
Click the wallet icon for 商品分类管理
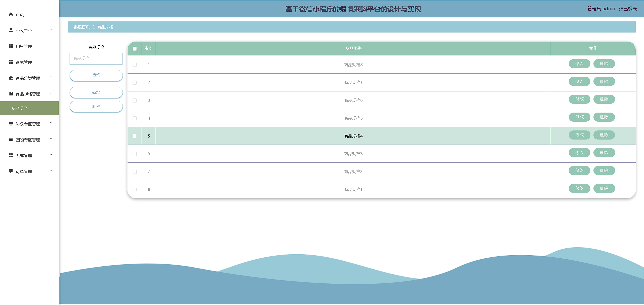click(x=11, y=78)
